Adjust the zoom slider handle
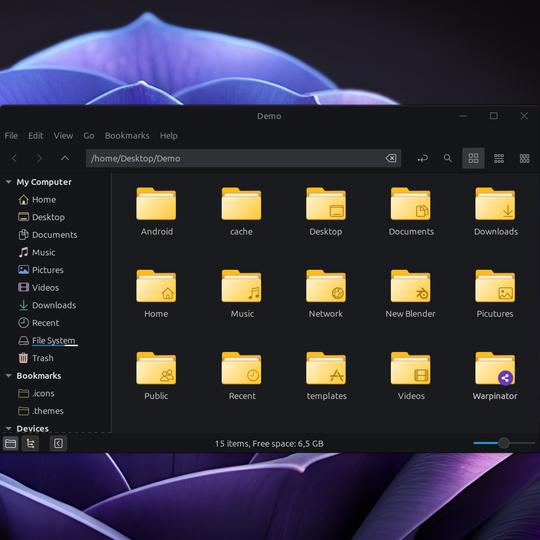Image resolution: width=540 pixels, height=540 pixels. click(x=504, y=443)
